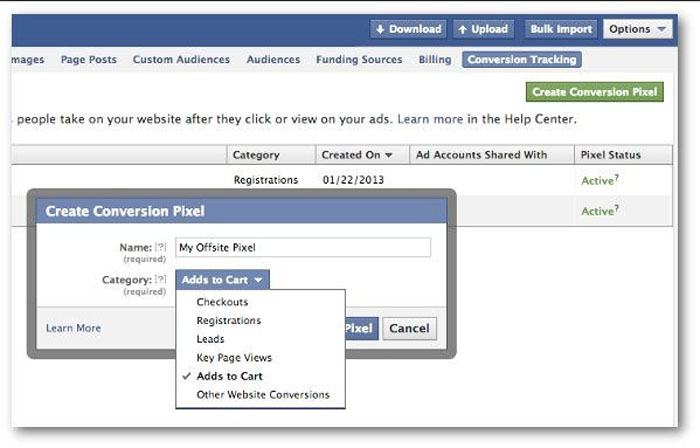Click the Name input field

click(x=302, y=247)
